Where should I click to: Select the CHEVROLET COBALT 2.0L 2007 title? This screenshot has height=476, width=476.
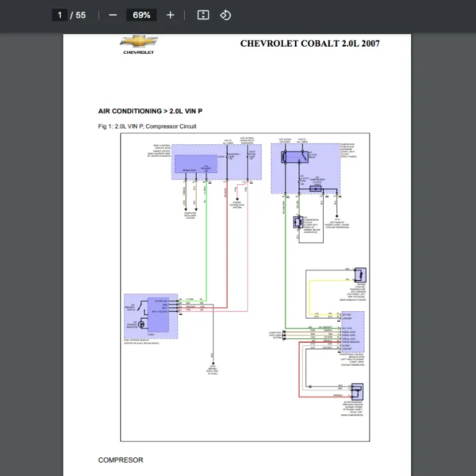click(x=309, y=44)
